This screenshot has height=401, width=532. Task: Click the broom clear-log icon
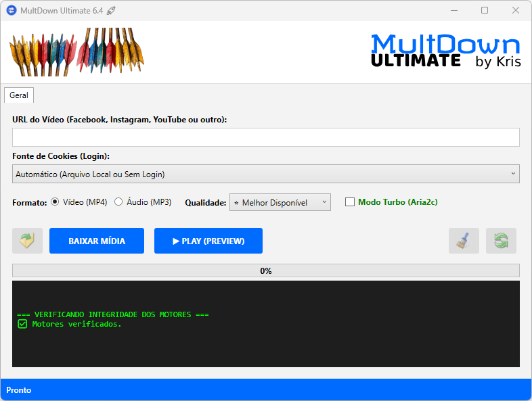(464, 241)
